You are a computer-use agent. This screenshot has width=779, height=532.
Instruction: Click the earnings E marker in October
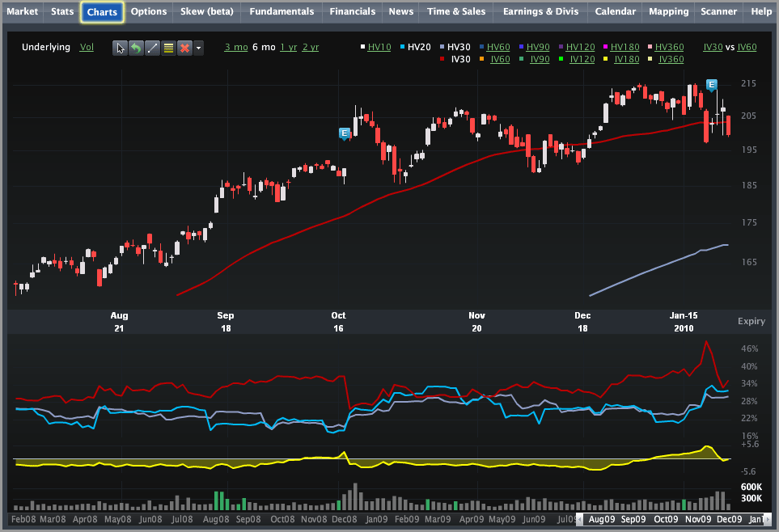(x=345, y=133)
